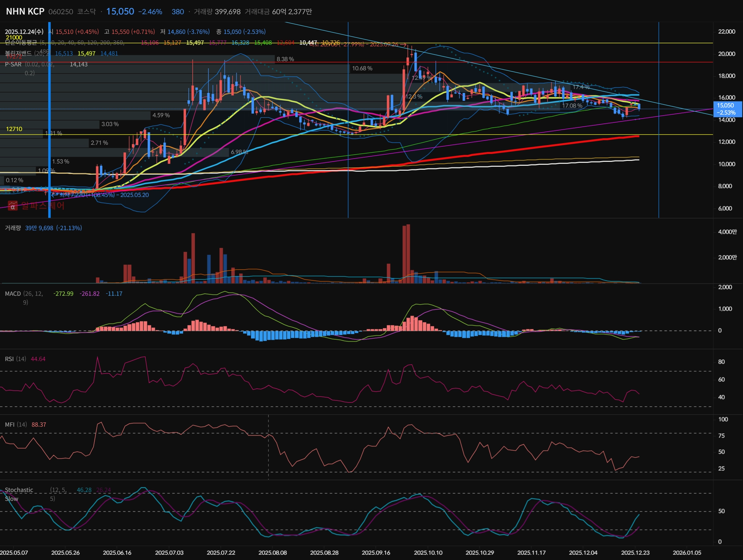This screenshot has height=560, width=743.
Task: Open RSI (14) indicator legend
Action: coord(15,359)
